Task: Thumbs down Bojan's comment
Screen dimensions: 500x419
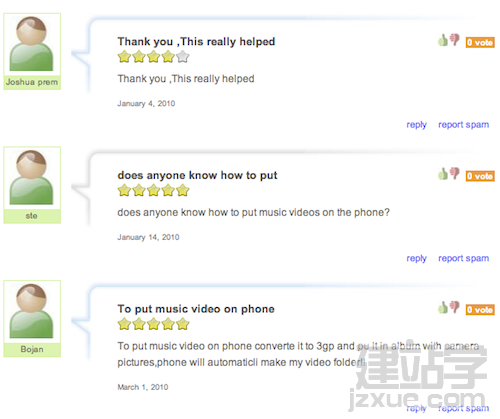Action: pos(454,307)
